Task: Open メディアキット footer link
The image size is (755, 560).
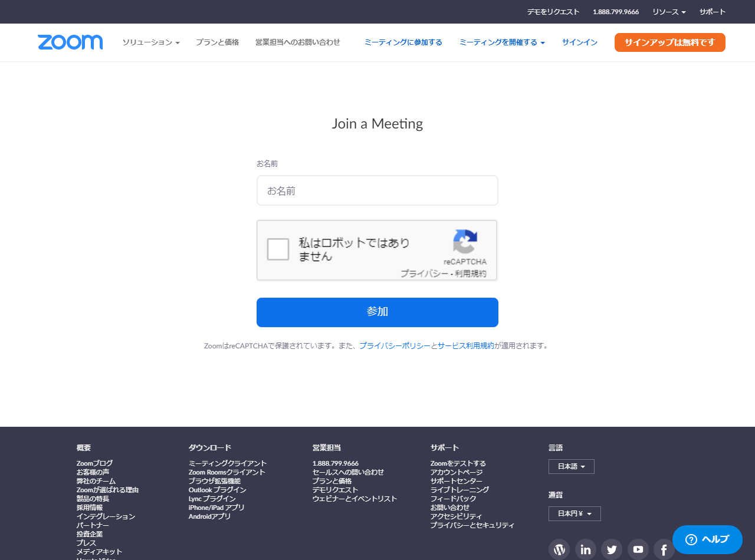Action: tap(99, 552)
